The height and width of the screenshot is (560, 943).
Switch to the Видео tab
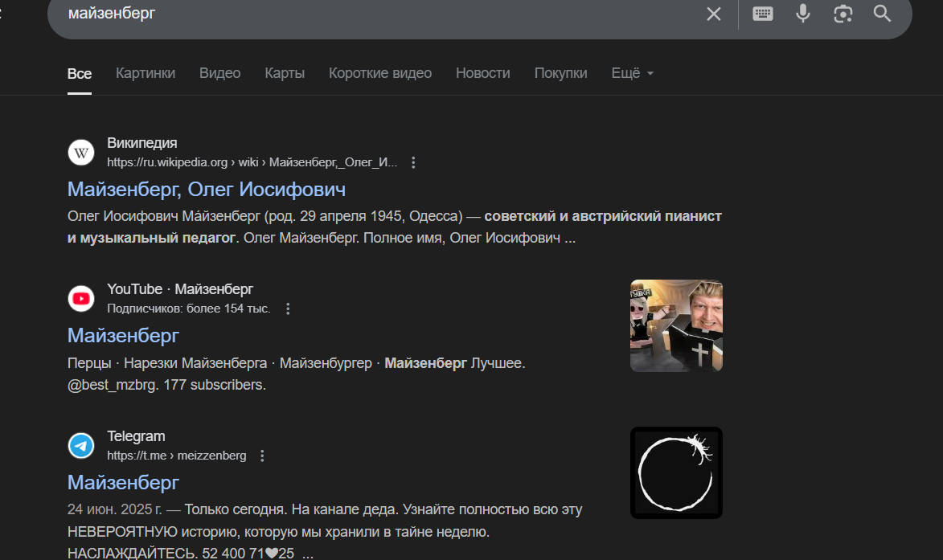tap(220, 73)
